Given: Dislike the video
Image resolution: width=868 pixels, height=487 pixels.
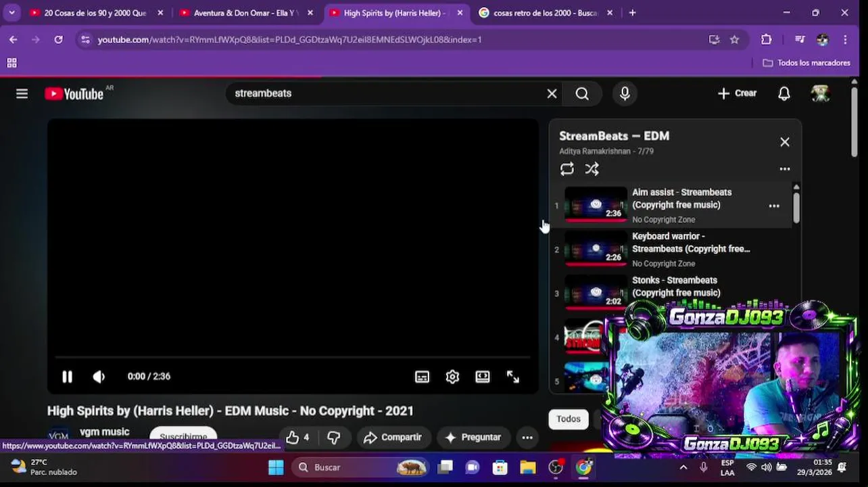Looking at the screenshot, I should pos(333,438).
